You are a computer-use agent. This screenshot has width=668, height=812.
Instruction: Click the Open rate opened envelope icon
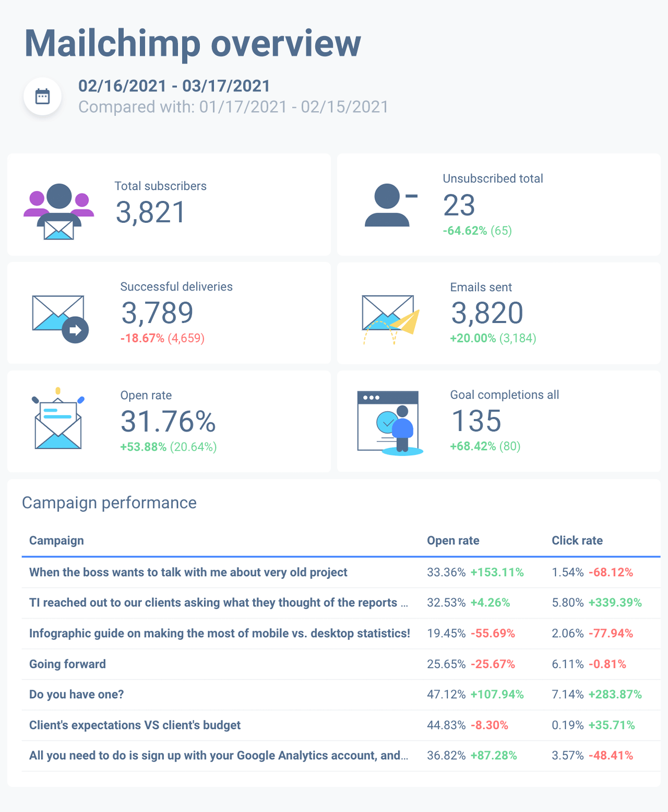58,418
